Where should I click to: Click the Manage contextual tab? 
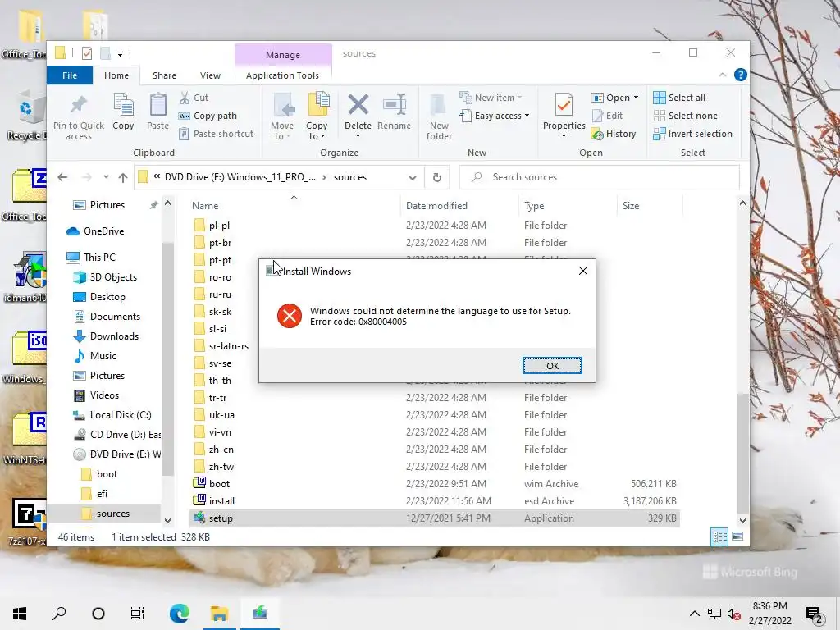coord(283,55)
